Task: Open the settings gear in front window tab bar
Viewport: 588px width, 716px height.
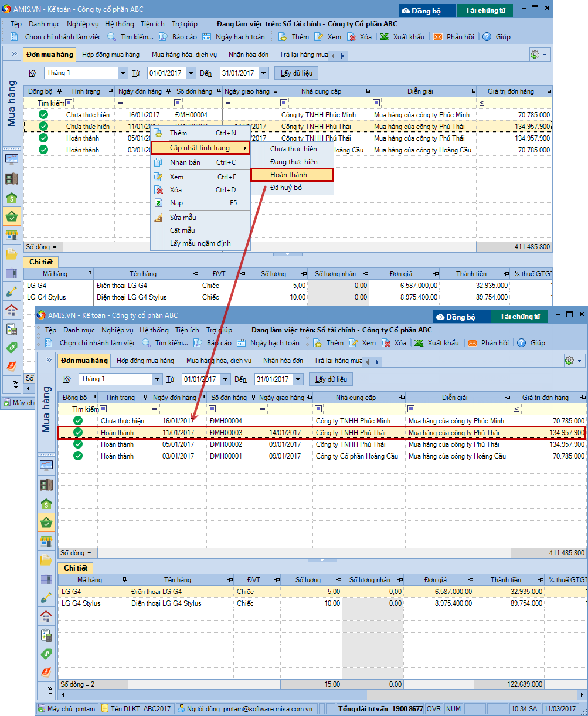Action: pyautogui.click(x=569, y=360)
